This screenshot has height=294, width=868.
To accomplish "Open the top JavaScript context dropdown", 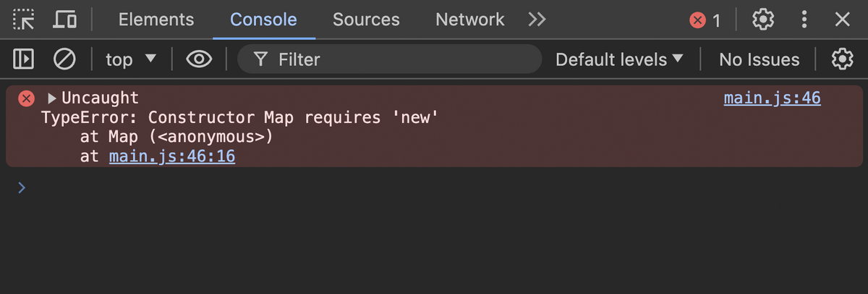I will (x=131, y=59).
